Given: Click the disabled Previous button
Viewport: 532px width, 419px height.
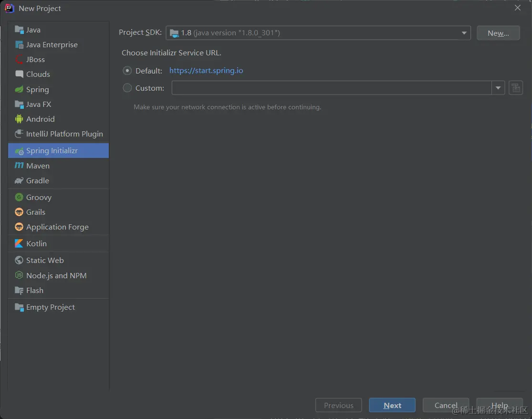Looking at the screenshot, I should [x=339, y=405].
